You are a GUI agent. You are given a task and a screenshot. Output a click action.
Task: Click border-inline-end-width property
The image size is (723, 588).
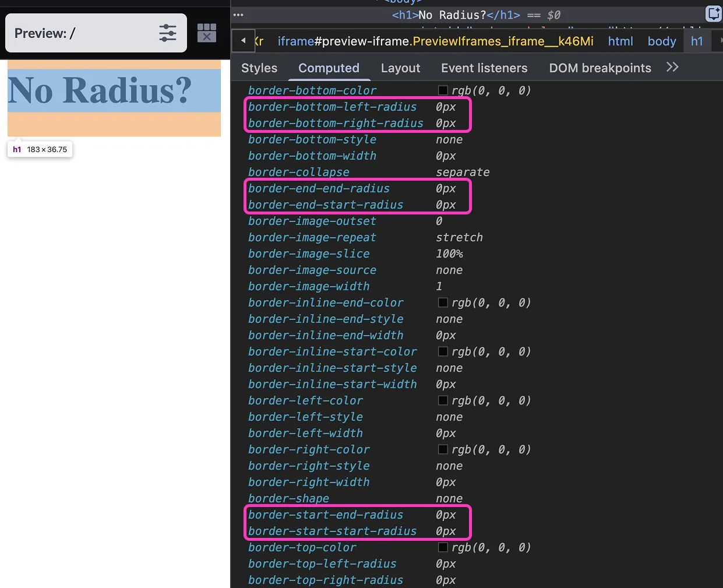tap(326, 335)
